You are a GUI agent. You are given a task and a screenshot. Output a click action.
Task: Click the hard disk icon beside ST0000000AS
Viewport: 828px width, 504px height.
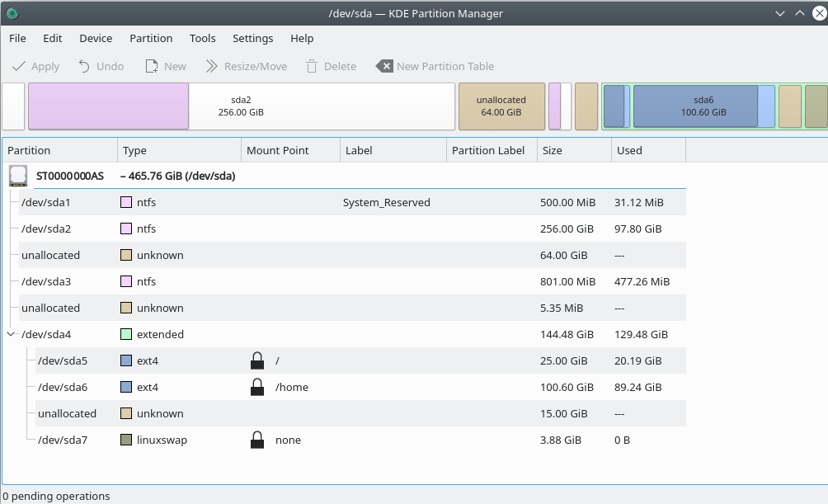point(18,175)
